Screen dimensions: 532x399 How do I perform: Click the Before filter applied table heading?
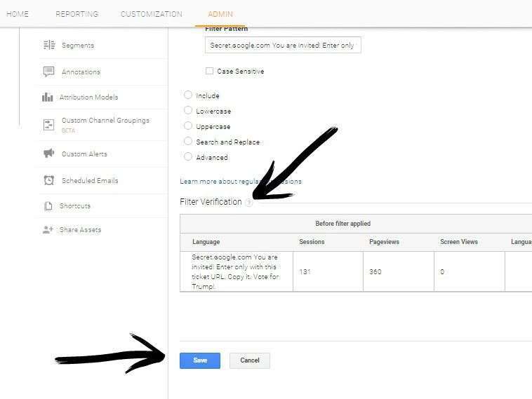pyautogui.click(x=343, y=224)
